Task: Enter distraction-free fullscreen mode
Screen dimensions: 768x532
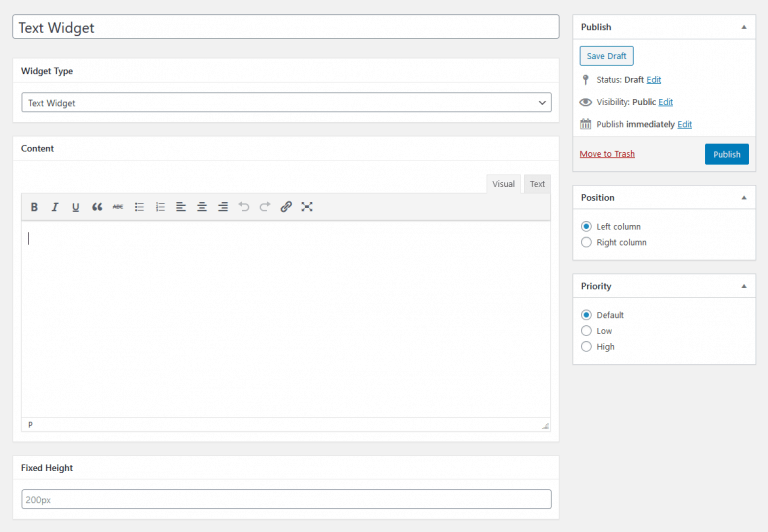Action: [x=307, y=207]
